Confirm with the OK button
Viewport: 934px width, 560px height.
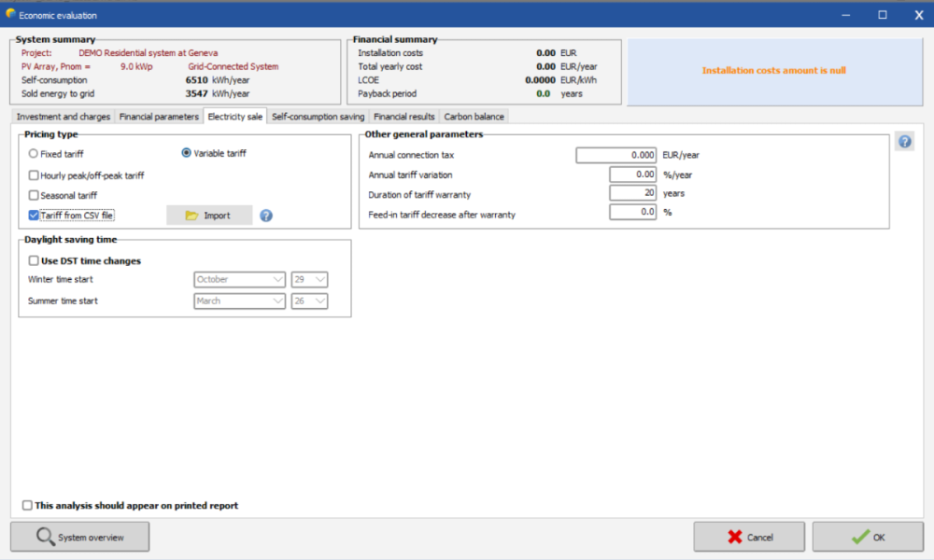(867, 537)
